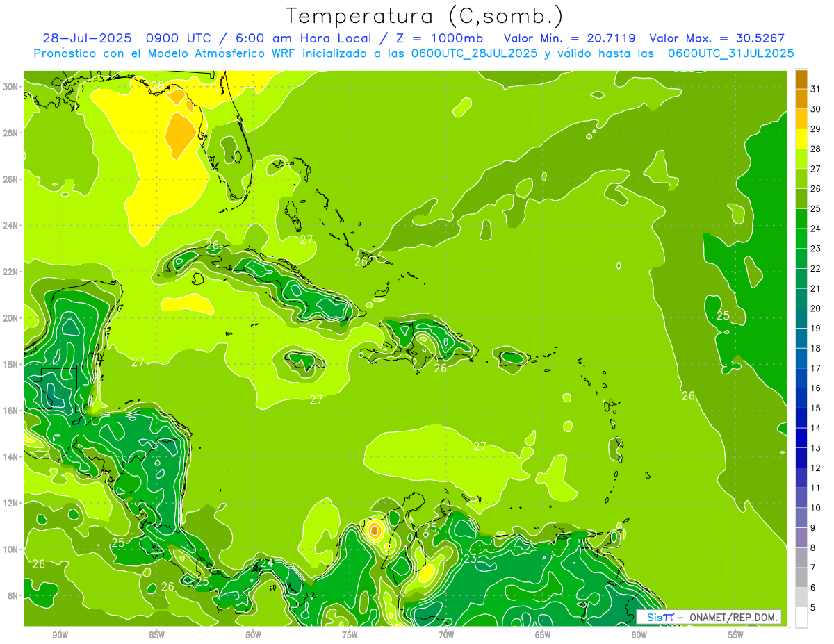The image size is (834, 644).
Task: Click the '24' contour label near Panama
Action: pos(267,563)
